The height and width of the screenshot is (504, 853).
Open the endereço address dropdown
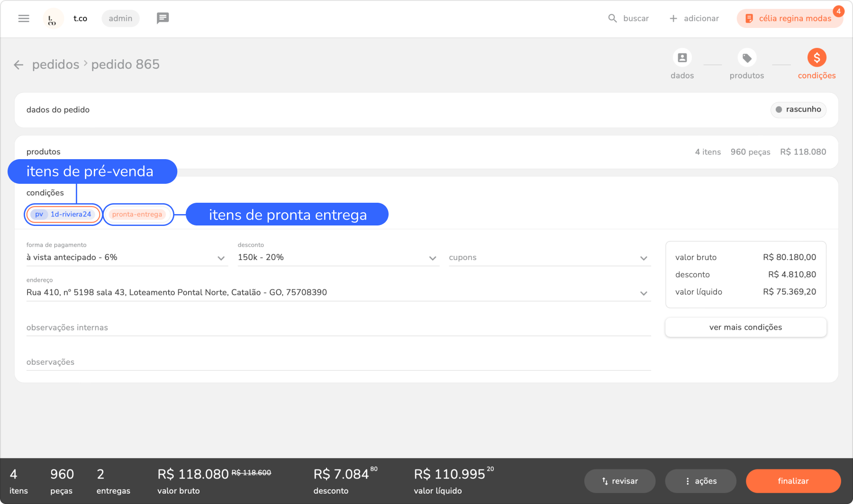[x=644, y=293]
